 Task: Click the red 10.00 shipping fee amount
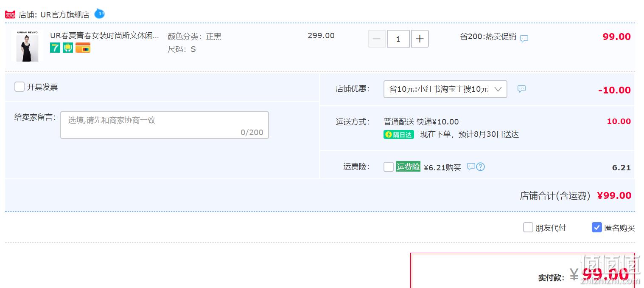(619, 121)
